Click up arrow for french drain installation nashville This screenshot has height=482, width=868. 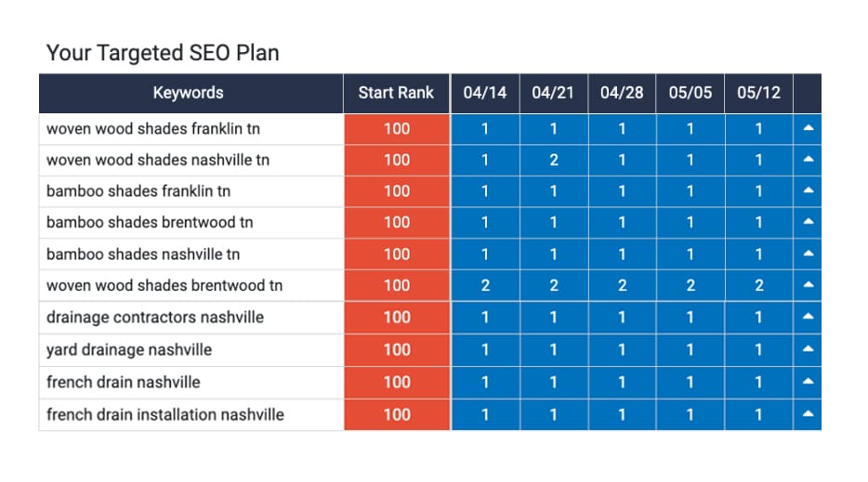click(x=808, y=414)
